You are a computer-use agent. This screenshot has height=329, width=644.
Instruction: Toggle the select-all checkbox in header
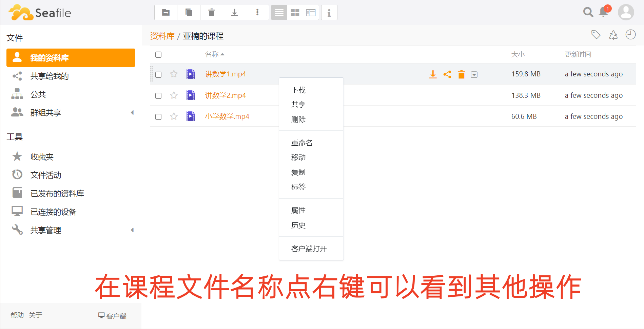tap(158, 55)
